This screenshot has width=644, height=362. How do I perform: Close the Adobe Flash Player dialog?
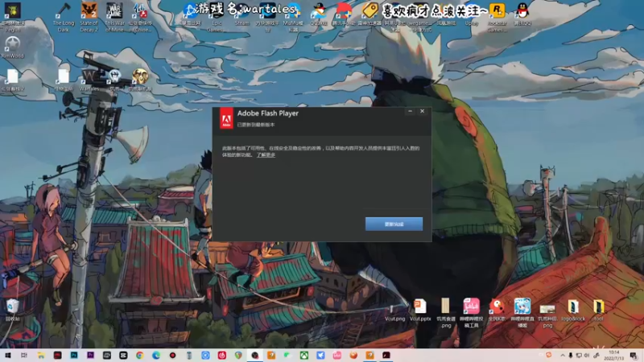click(x=422, y=111)
